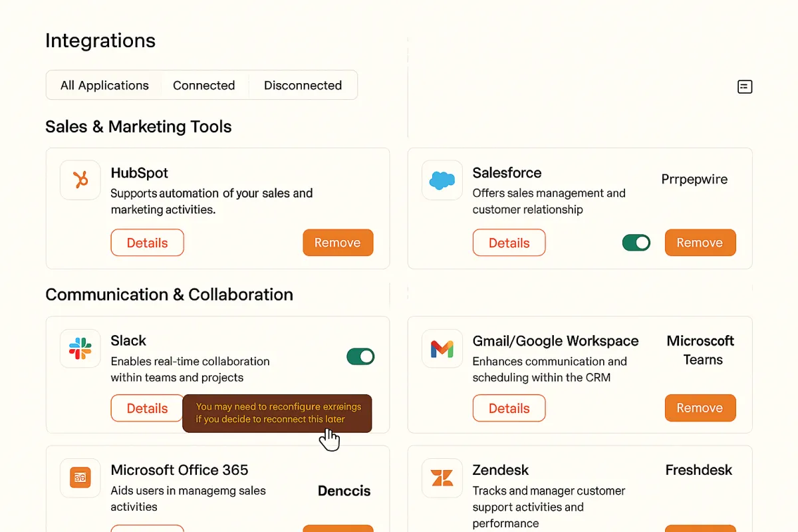Switch to the Connected tab
Viewport: 798px width, 532px height.
(x=204, y=85)
